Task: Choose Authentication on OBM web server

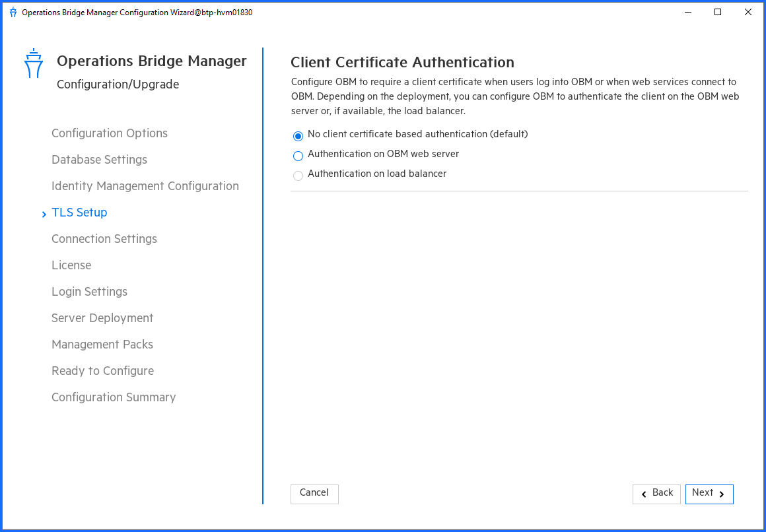Action: (298, 156)
